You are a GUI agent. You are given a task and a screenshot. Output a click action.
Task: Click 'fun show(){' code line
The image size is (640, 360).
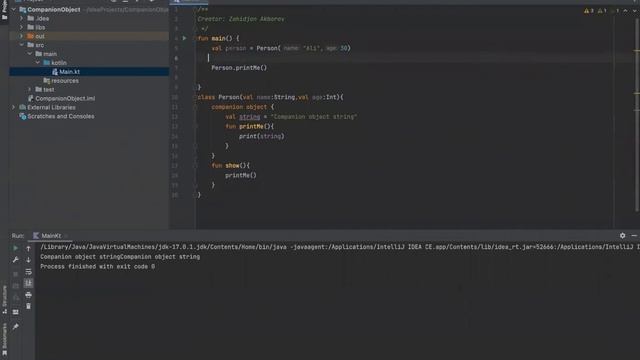[231, 166]
